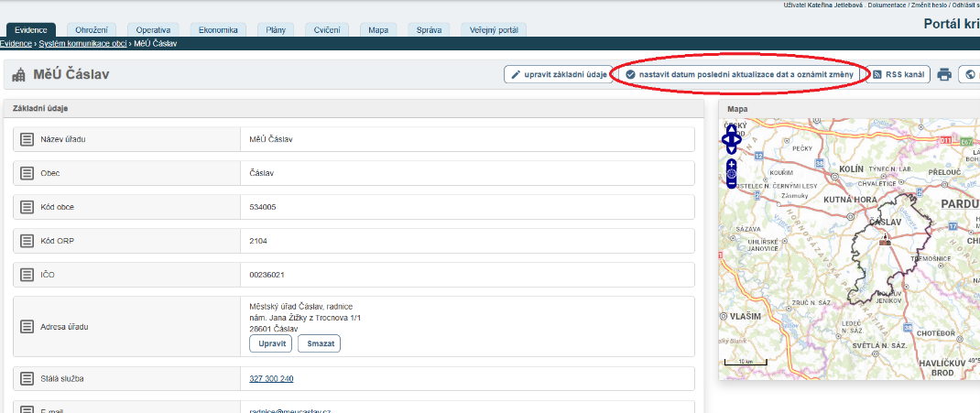This screenshot has height=413, width=980.
Task: Zoom out on the map with minus control
Action: click(x=731, y=183)
